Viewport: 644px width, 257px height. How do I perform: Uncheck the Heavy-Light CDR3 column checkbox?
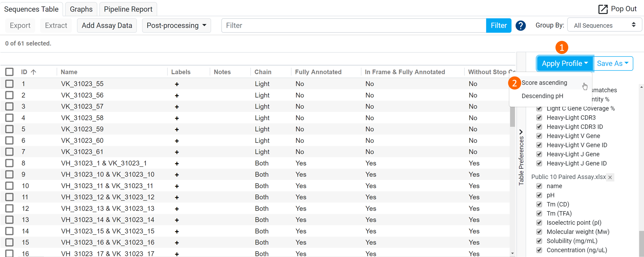(x=539, y=118)
